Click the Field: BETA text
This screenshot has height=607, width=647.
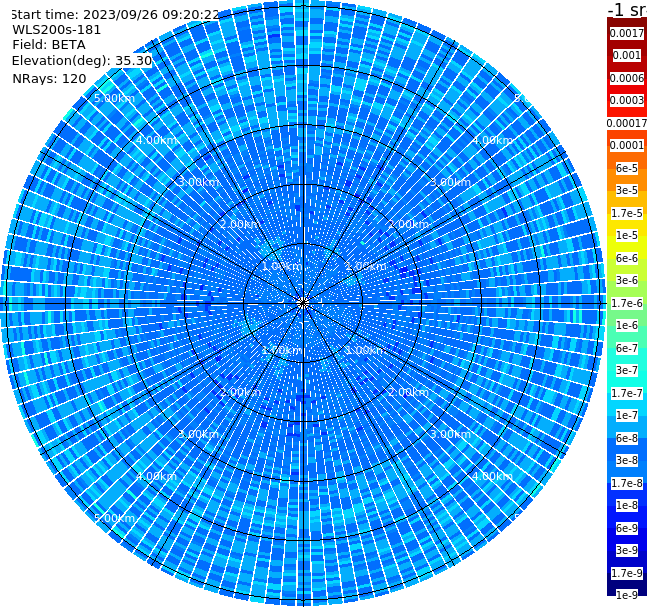(49, 45)
